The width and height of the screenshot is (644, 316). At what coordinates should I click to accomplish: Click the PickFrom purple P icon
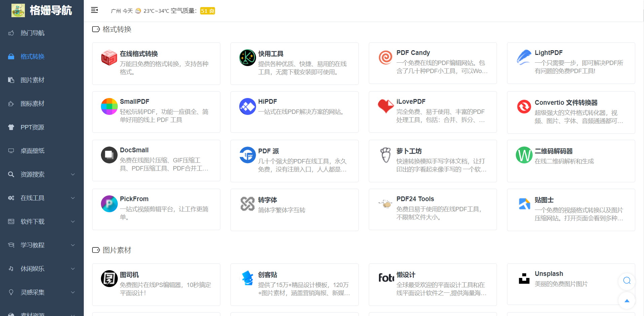tap(109, 204)
